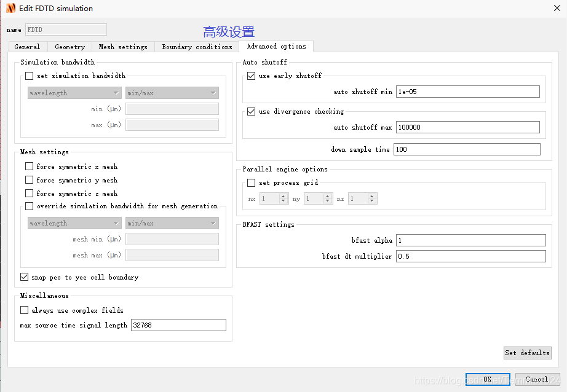Image resolution: width=567 pixels, height=392 pixels.
Task: Click the nx value field
Action: (x=269, y=198)
